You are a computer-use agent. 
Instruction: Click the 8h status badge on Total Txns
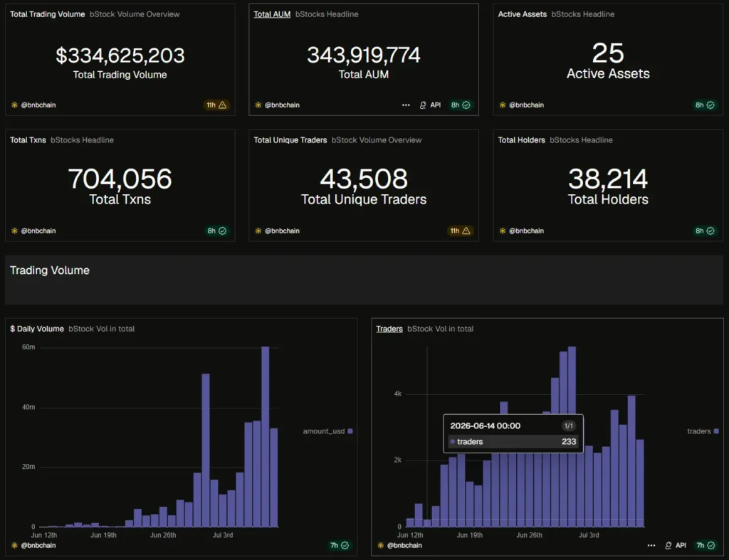point(216,231)
